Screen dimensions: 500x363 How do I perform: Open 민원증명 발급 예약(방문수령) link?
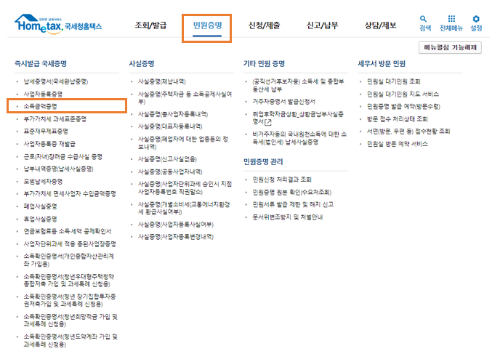[x=403, y=107]
